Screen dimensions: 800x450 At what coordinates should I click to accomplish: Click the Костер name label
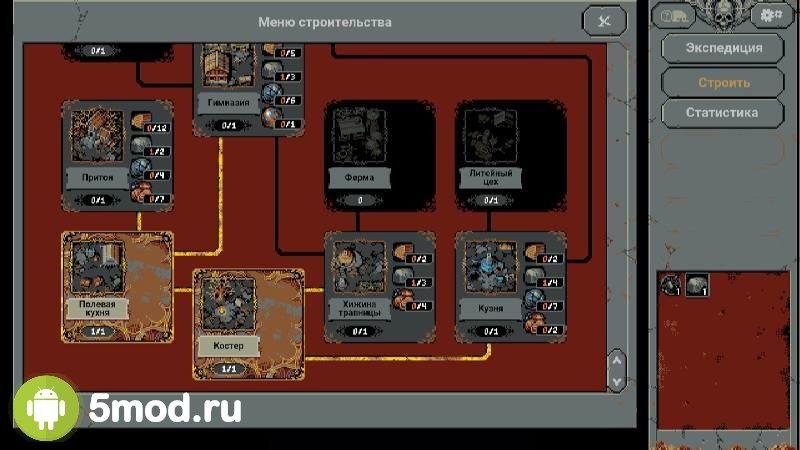[x=228, y=345]
